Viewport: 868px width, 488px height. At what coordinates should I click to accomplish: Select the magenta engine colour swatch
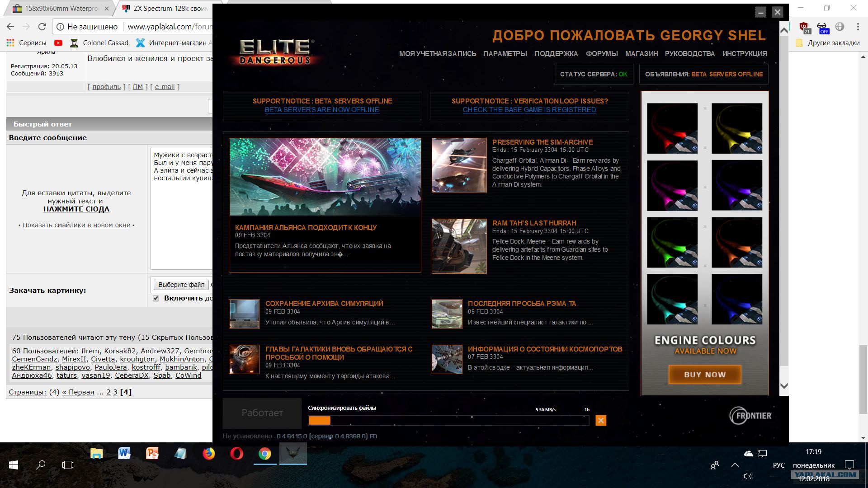[x=672, y=185]
